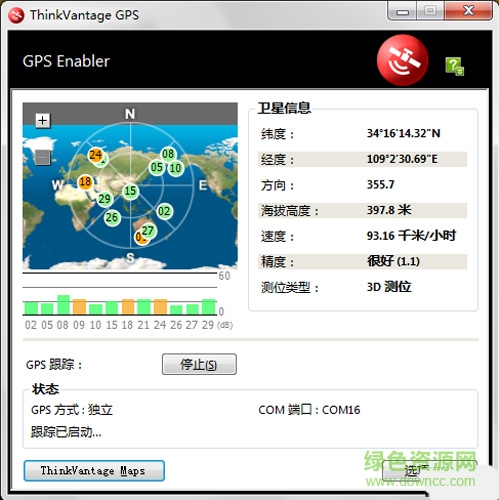Select satellite 05 on the sky map
This screenshot has height=500, width=499.
pyautogui.click(x=157, y=167)
